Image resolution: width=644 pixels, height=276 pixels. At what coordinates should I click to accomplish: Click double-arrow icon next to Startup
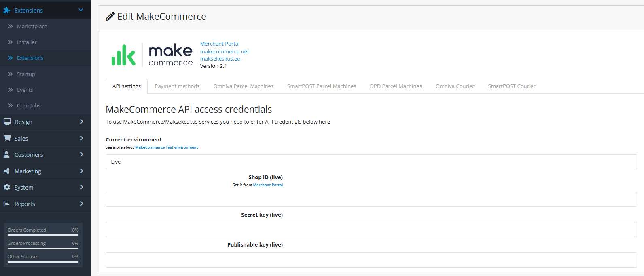coord(11,74)
